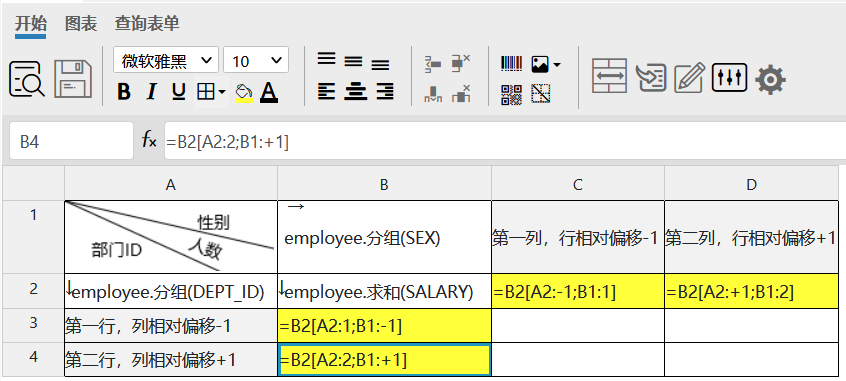The image size is (846, 381).
Task: Select cell 第二列，行相对偏移+1
Action: click(752, 237)
